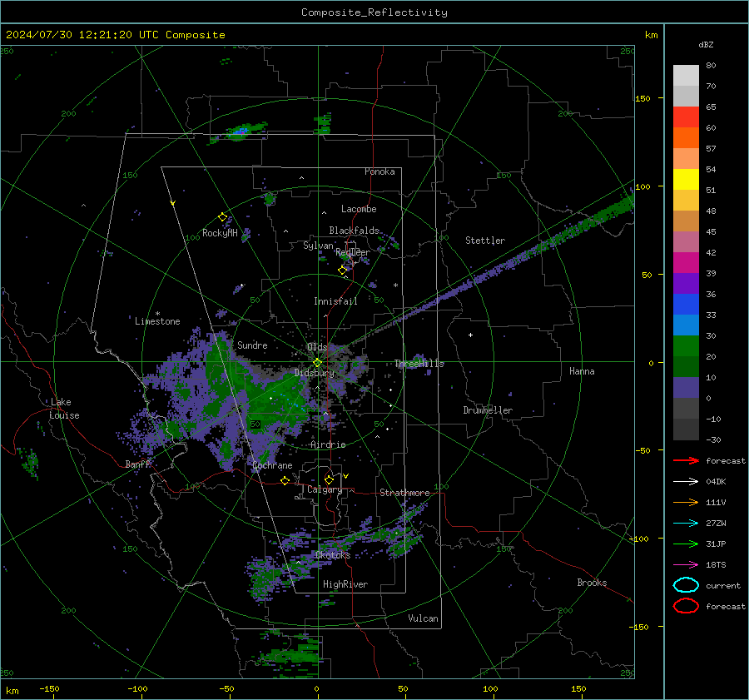The width and height of the screenshot is (749, 700).
Task: Click the Lacombe city label
Action: coord(359,209)
